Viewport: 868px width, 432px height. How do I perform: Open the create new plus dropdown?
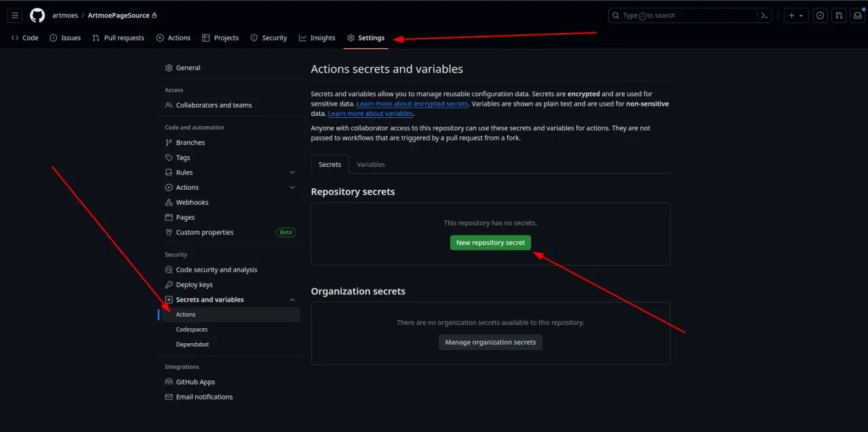tap(796, 15)
